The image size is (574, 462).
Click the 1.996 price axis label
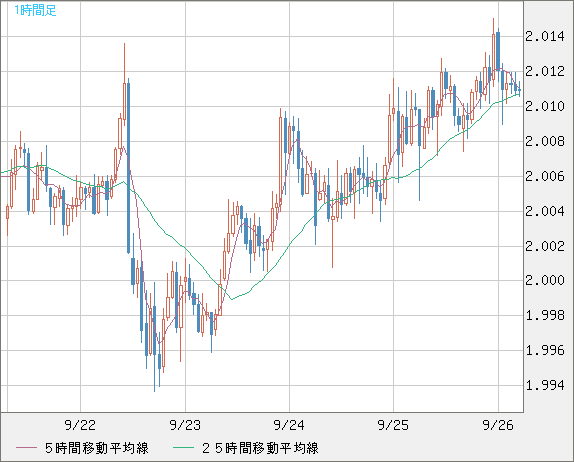(x=545, y=350)
